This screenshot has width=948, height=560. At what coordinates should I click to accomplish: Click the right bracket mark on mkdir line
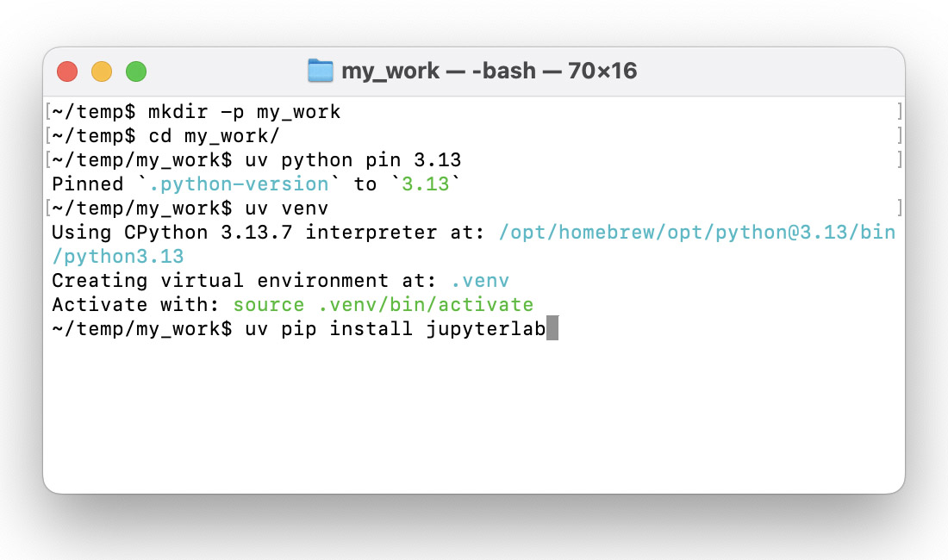[x=899, y=112]
